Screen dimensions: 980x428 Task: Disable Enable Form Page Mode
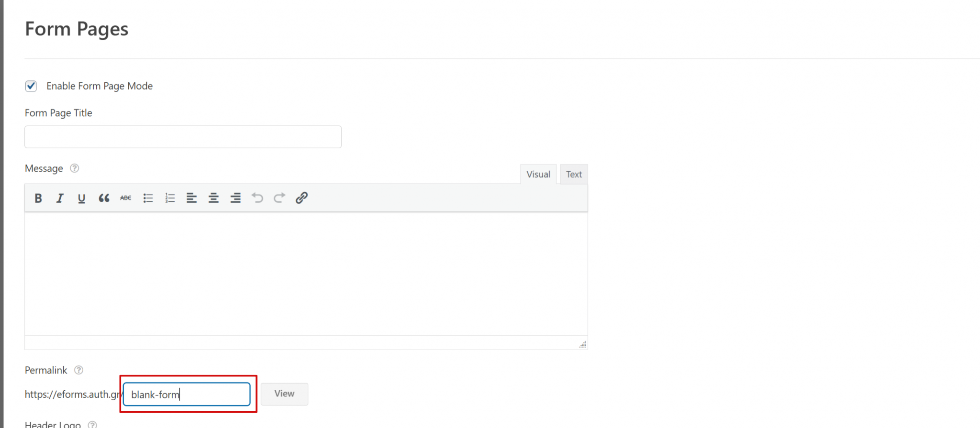point(31,86)
